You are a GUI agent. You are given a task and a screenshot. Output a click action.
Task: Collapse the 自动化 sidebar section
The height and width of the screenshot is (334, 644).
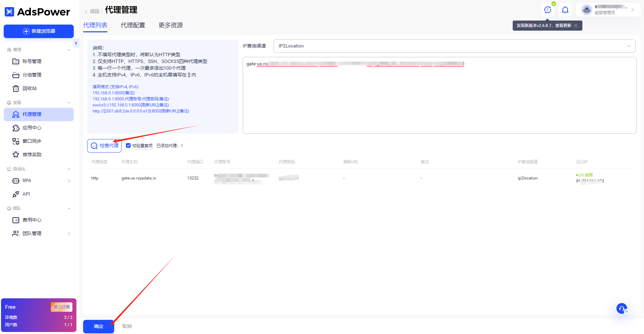(69, 169)
